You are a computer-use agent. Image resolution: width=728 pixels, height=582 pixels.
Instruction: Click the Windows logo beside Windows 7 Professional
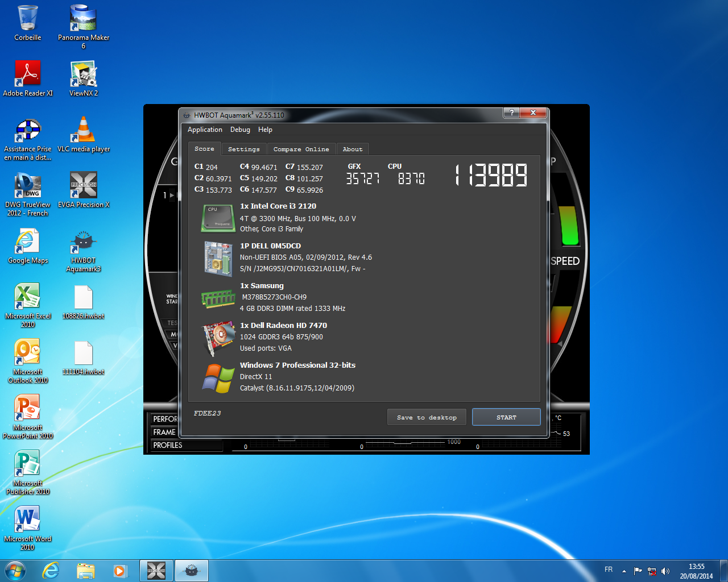(218, 378)
